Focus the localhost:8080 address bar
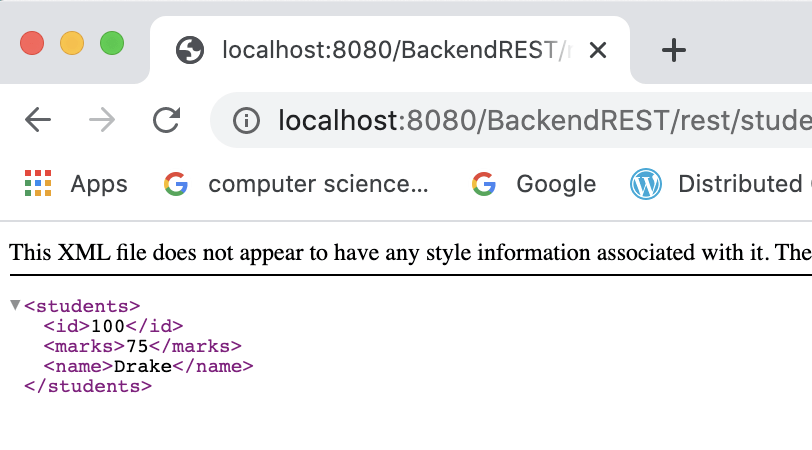Screen dimensions: 812x450 coord(540,121)
